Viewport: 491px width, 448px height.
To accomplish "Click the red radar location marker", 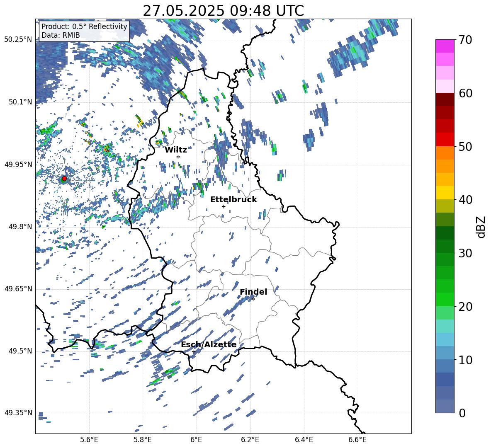I will (x=64, y=179).
